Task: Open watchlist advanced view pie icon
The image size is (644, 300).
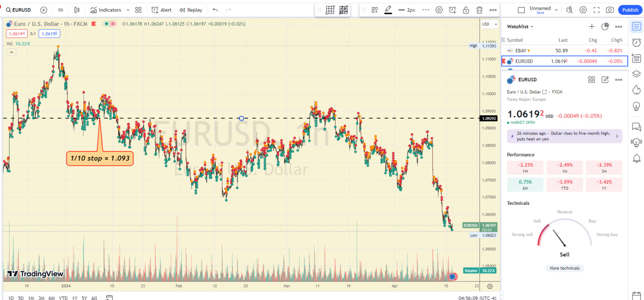Action: click(605, 27)
